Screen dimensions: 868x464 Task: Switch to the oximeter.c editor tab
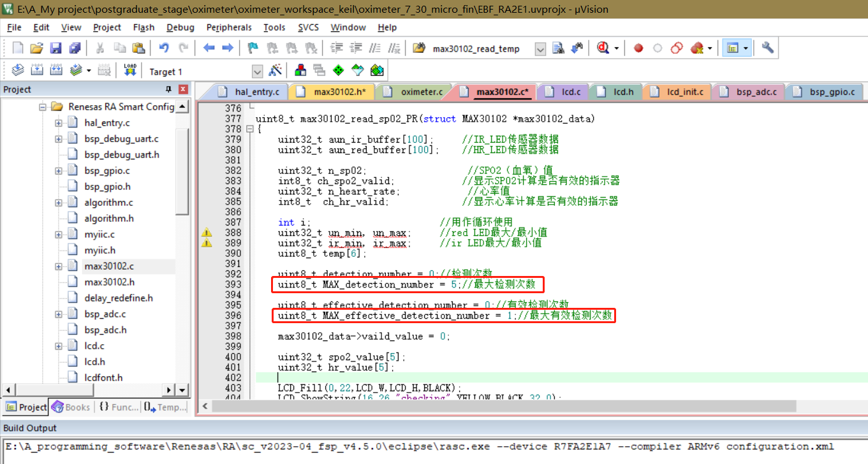(415, 92)
